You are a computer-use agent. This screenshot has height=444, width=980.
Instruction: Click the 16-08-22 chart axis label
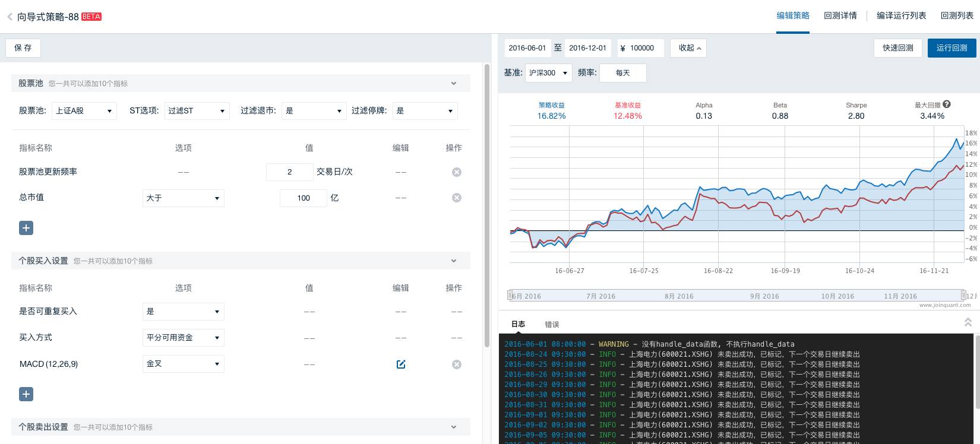(718, 271)
